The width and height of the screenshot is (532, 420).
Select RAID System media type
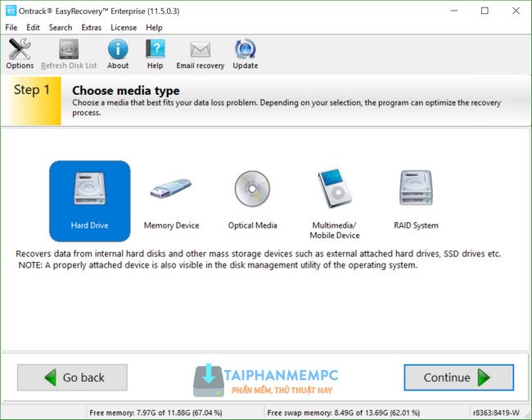click(x=416, y=200)
